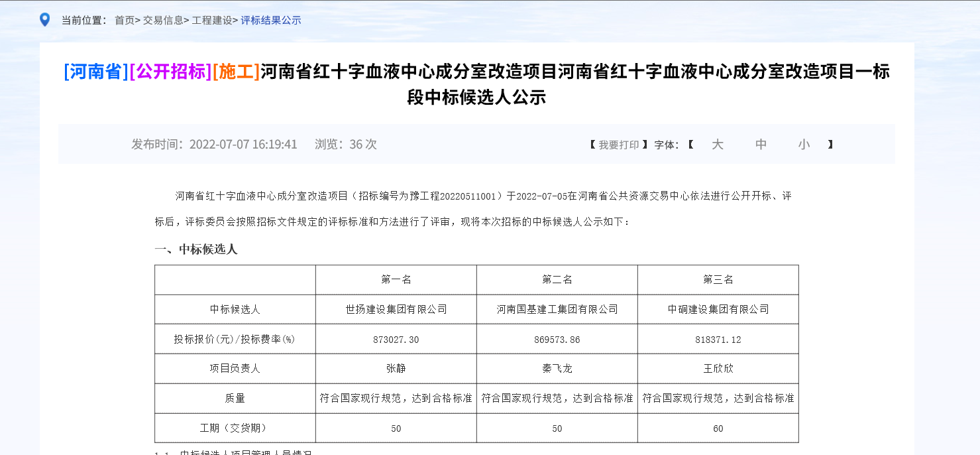Select 河南国基建工集团有限公司 cell
This screenshot has width=980, height=455.
(557, 309)
